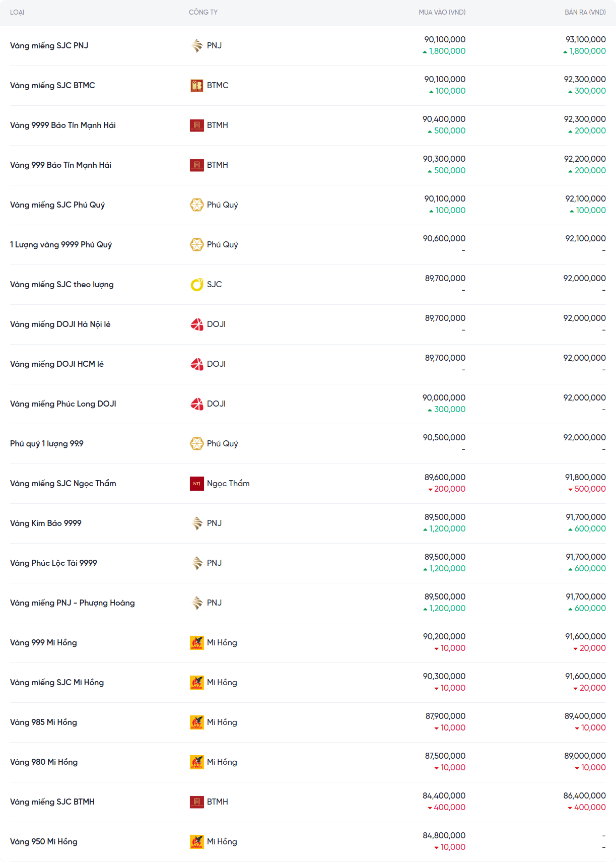This screenshot has height=862, width=616.
Task: Click Mi Hồng logo in Vàng 999 row
Action: (x=196, y=643)
